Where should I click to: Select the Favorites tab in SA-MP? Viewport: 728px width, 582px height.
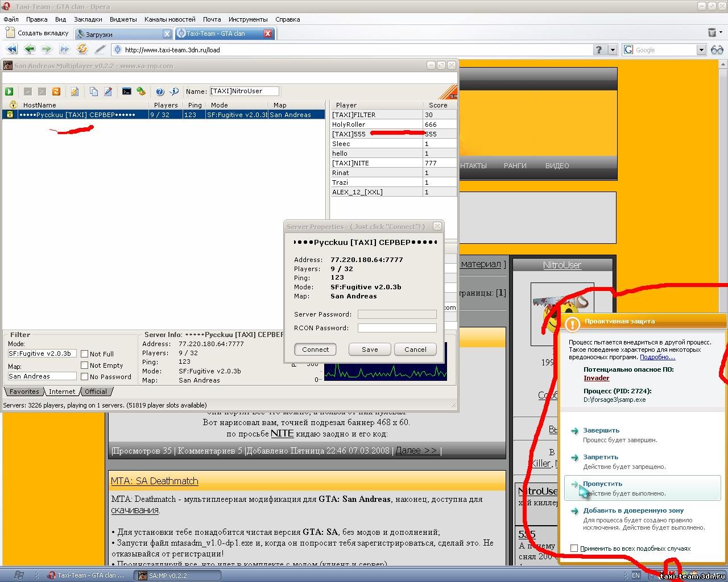click(24, 392)
